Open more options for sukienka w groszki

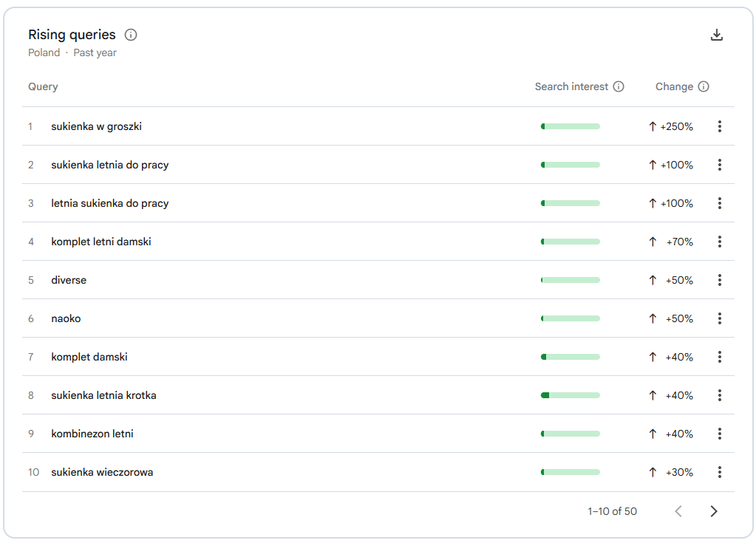pos(719,126)
